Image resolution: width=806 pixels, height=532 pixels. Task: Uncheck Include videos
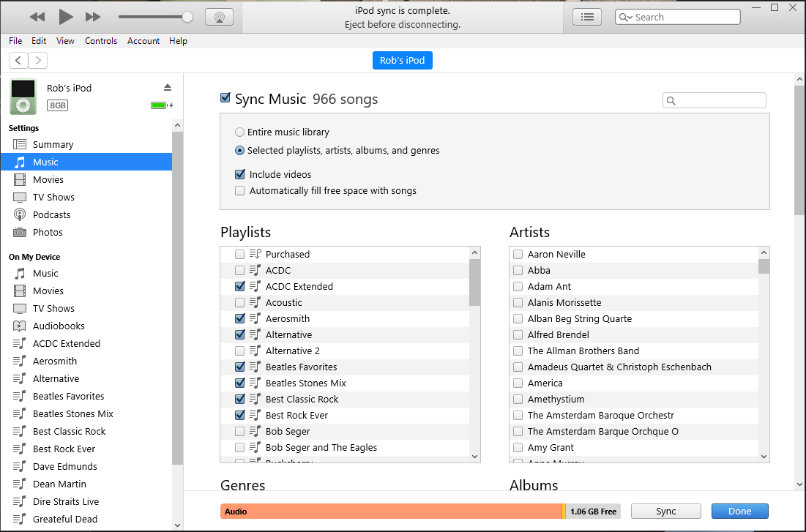tap(240, 174)
